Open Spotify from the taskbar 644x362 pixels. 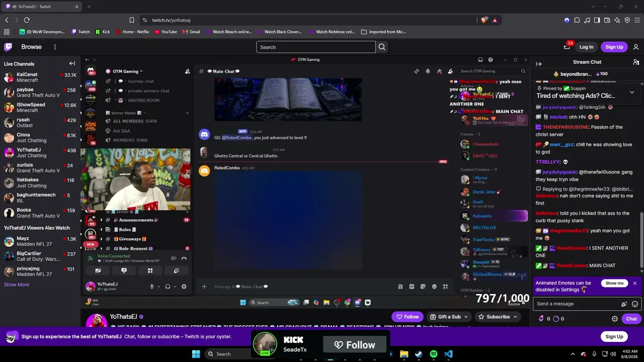click(x=434, y=354)
